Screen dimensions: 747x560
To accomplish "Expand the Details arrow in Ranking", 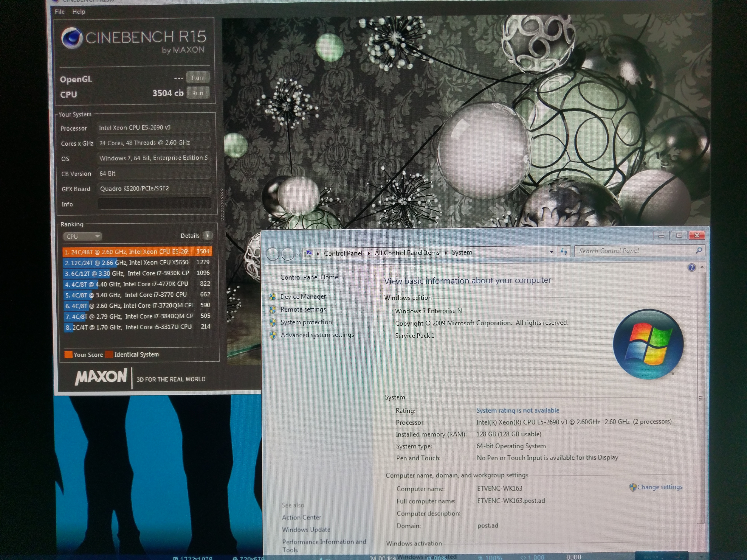I will 208,236.
